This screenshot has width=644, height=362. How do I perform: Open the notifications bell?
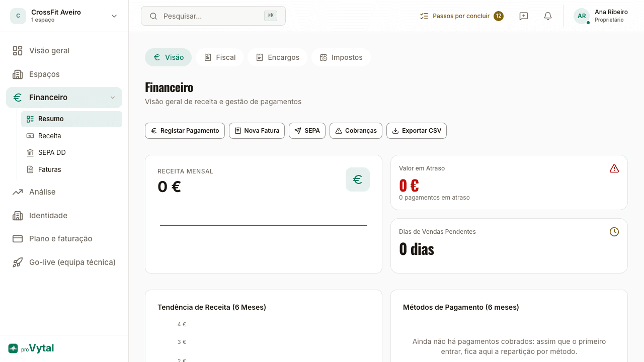coord(548,16)
